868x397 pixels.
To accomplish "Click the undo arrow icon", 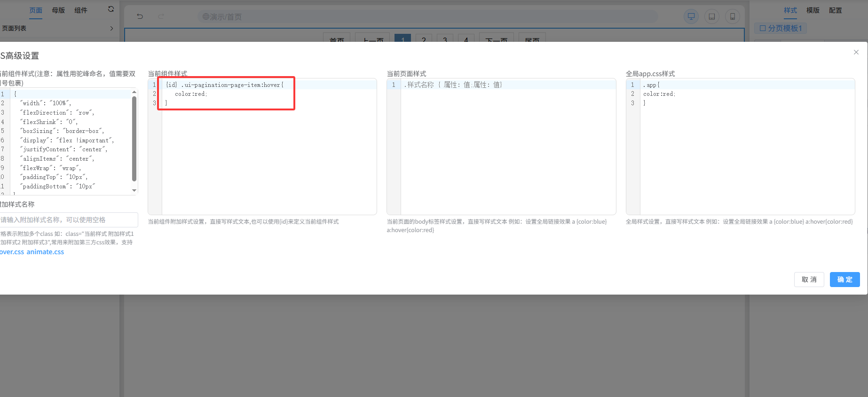I will click(x=140, y=16).
